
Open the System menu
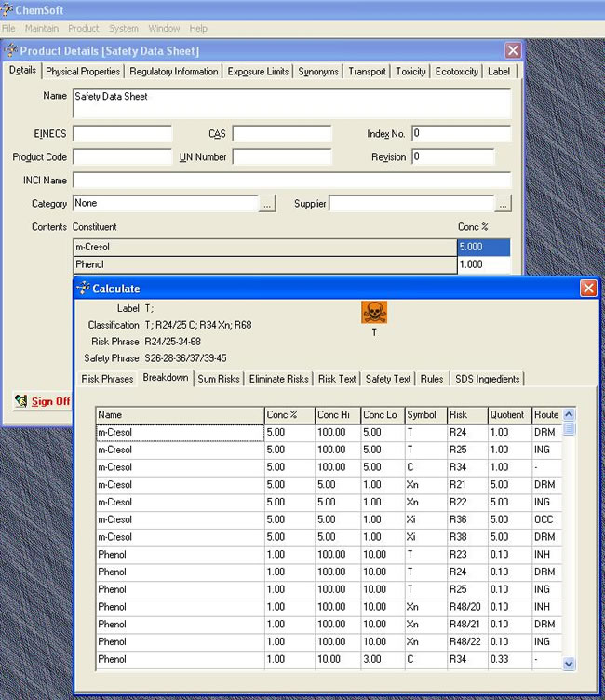click(x=124, y=29)
